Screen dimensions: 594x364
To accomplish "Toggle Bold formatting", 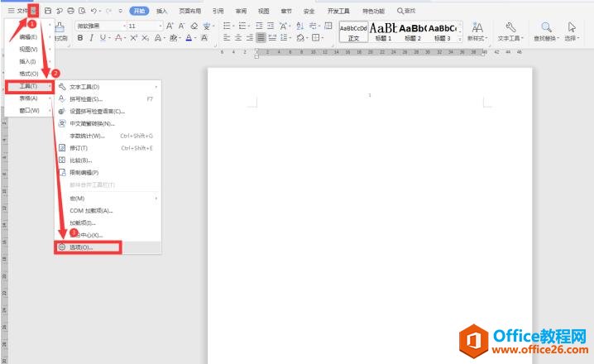I will click(80, 38).
